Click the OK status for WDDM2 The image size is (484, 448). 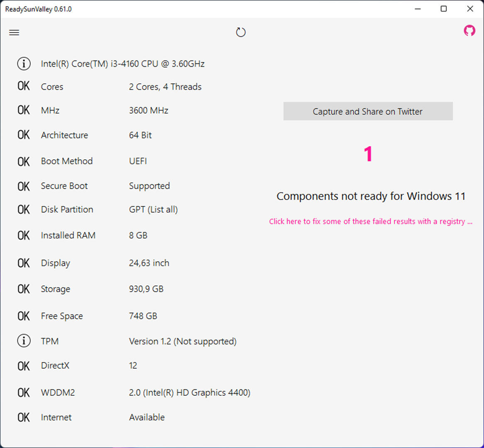pyautogui.click(x=24, y=393)
